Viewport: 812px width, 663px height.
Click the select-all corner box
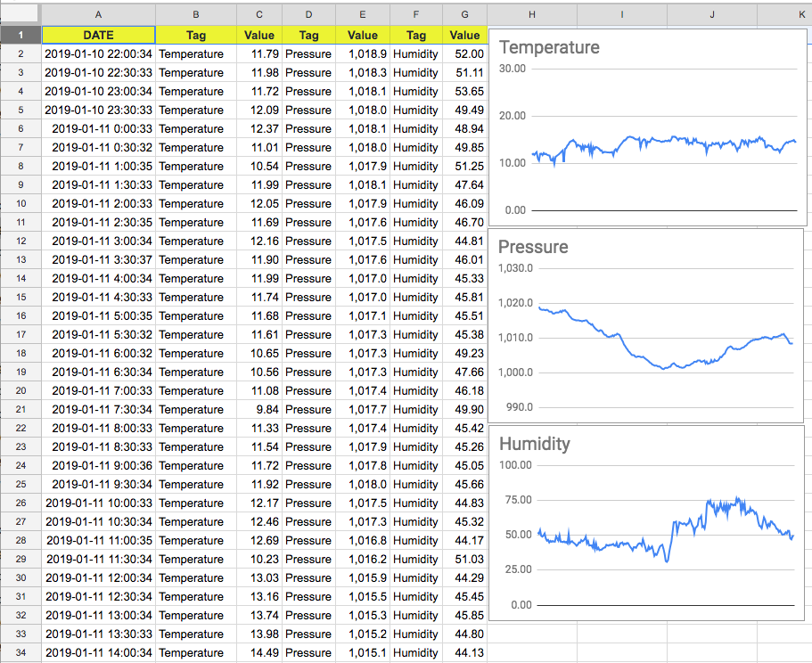click(20, 14)
